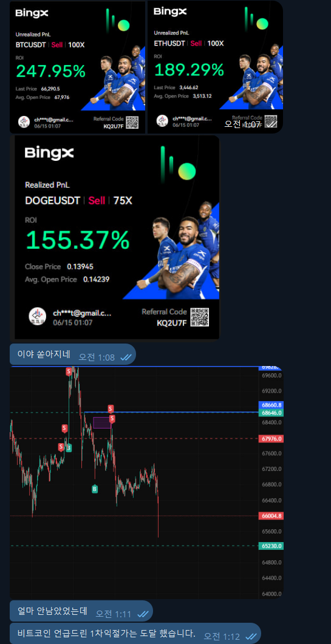Viewport: 331px width, 644px height.
Task: Click the QR code on the BTCUSDT card
Action: coord(132,123)
